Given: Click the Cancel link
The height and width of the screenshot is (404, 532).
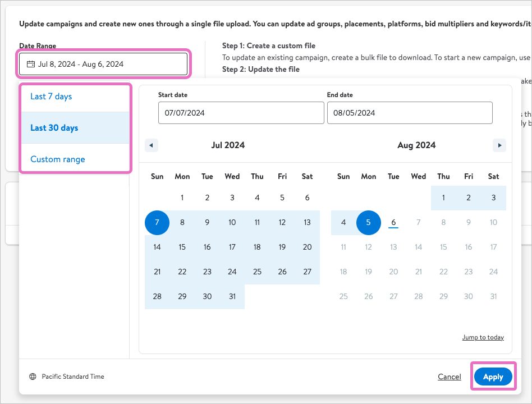Looking at the screenshot, I should click(x=449, y=377).
